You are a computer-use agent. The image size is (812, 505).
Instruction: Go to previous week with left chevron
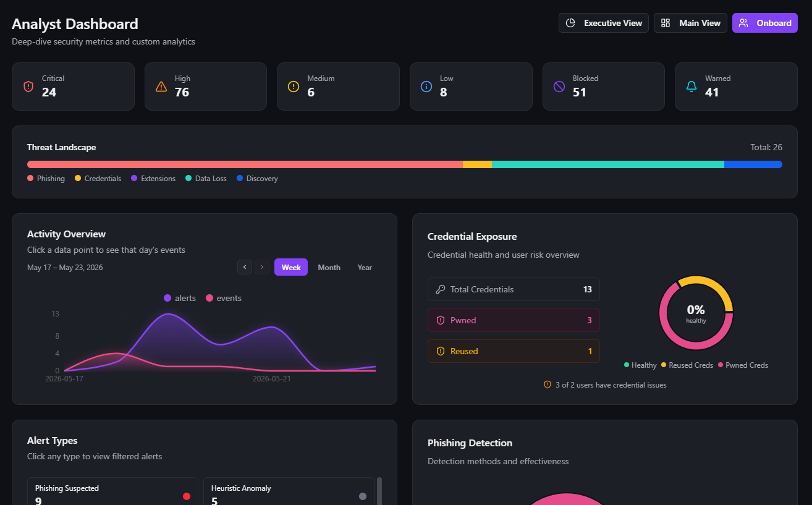point(245,267)
